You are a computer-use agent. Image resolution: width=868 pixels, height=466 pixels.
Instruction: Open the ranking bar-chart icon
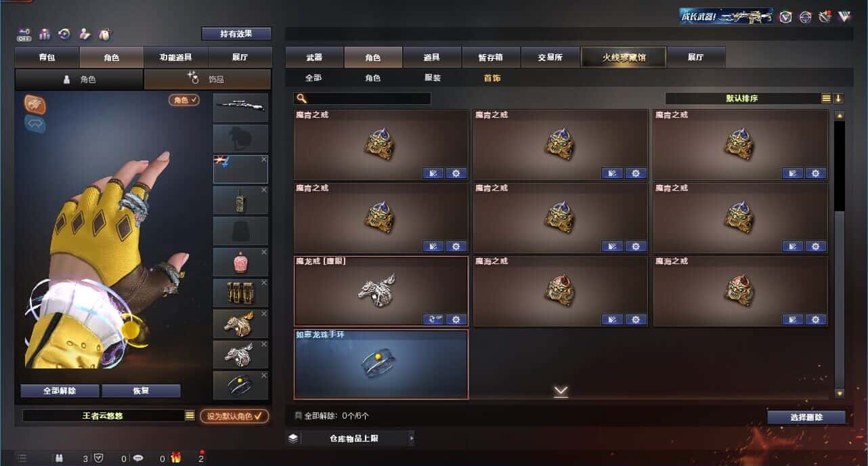coord(45,34)
